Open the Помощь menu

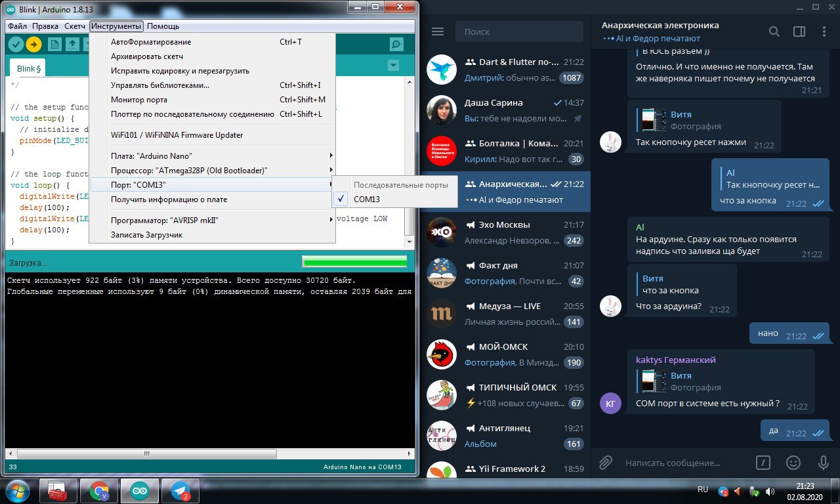[163, 26]
